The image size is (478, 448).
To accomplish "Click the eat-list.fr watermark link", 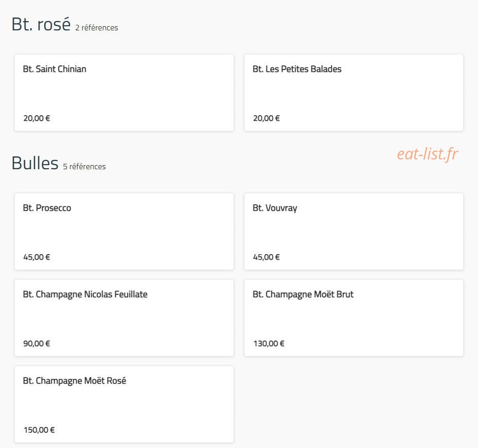I will [428, 154].
